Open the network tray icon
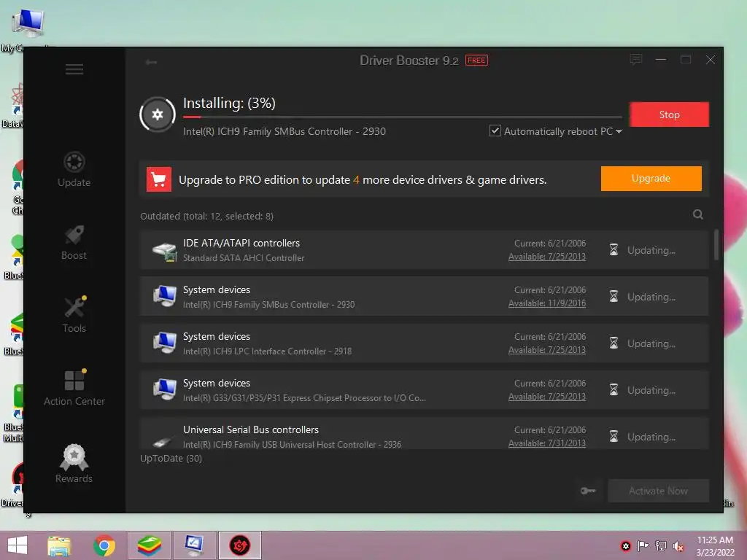The width and height of the screenshot is (747, 560). [661, 546]
